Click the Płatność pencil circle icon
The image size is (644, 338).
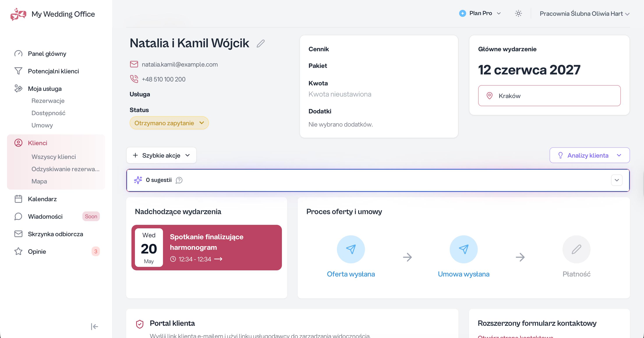tap(576, 249)
